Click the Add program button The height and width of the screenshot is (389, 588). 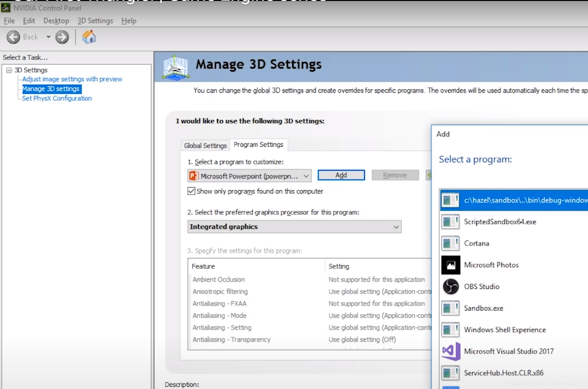[x=341, y=175]
